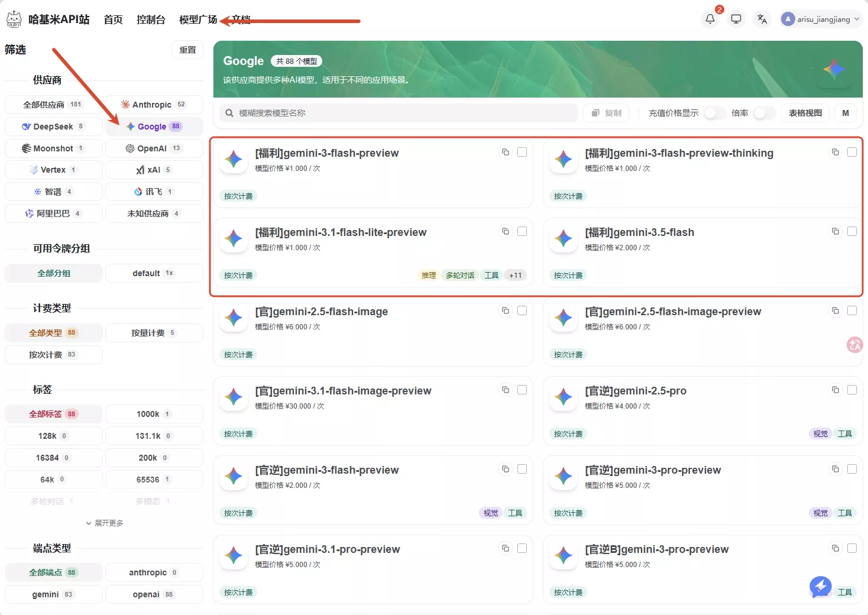
Task: Check the [官逆]gemini-3-pro-preview checkbox
Action: [x=852, y=469]
